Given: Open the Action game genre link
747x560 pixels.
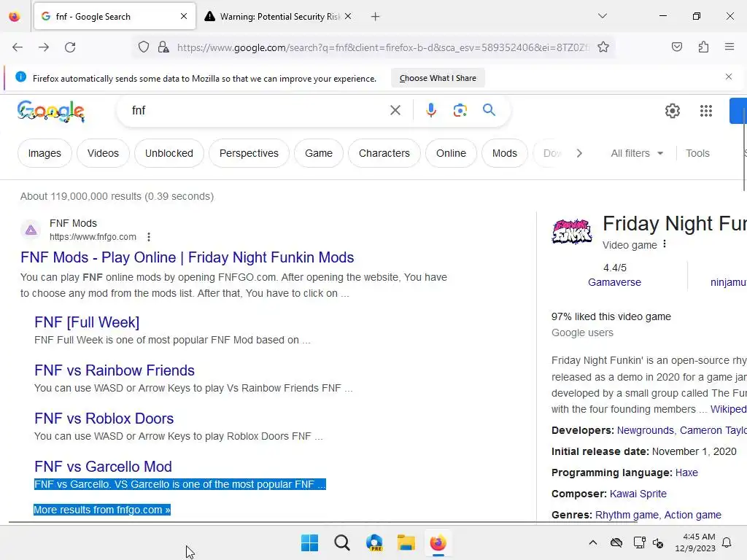Looking at the screenshot, I should pyautogui.click(x=693, y=515).
